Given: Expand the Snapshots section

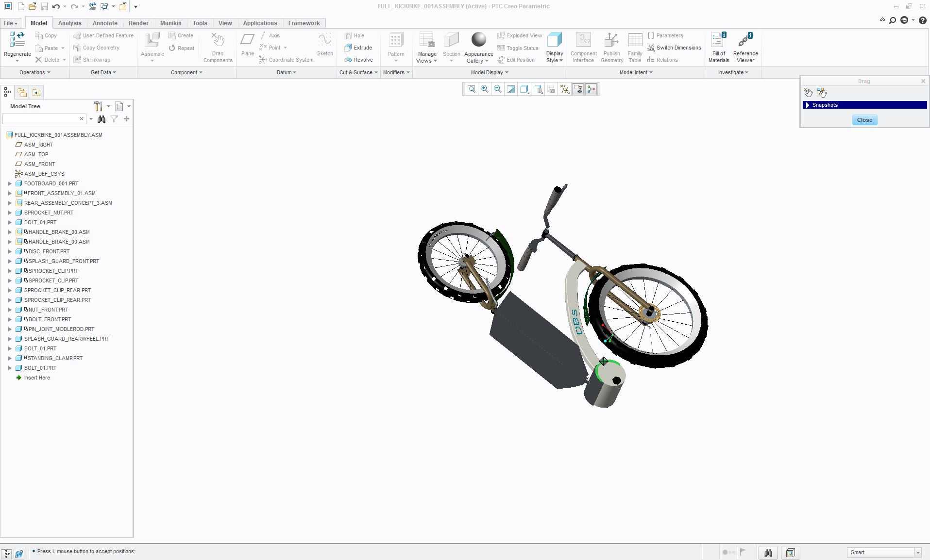Looking at the screenshot, I should click(808, 105).
